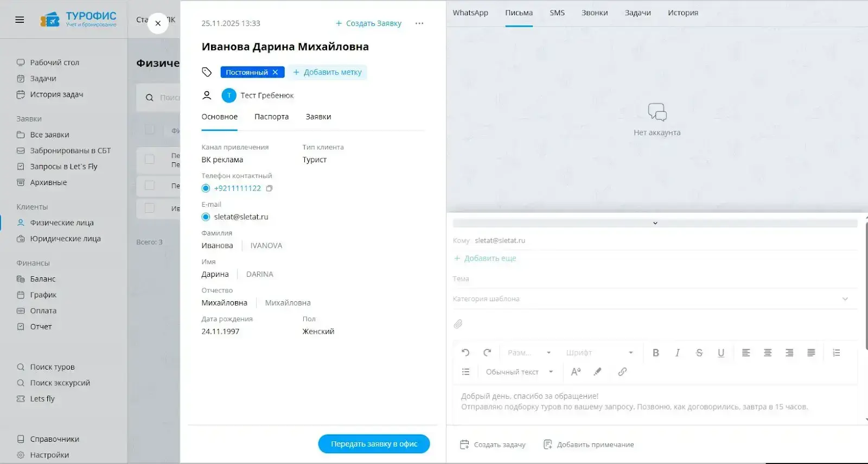Open the text highlight color tool
This screenshot has width=868, height=464.
coord(598,372)
